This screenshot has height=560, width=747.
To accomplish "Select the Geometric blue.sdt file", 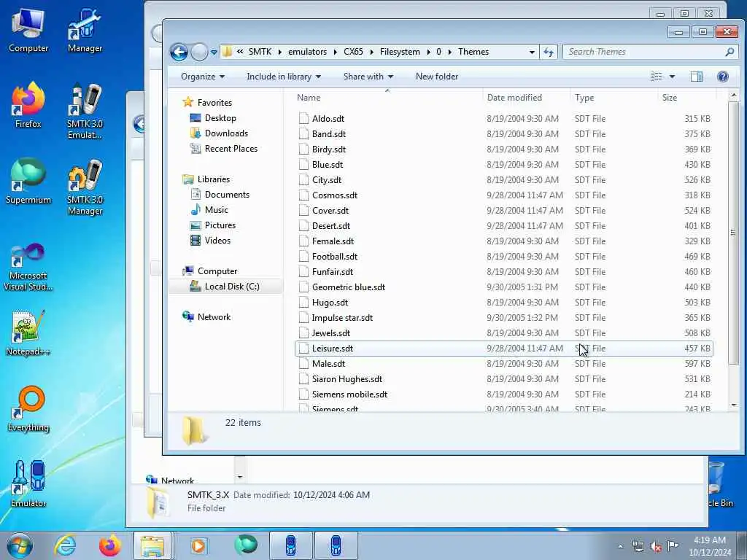I will pyautogui.click(x=503, y=287).
